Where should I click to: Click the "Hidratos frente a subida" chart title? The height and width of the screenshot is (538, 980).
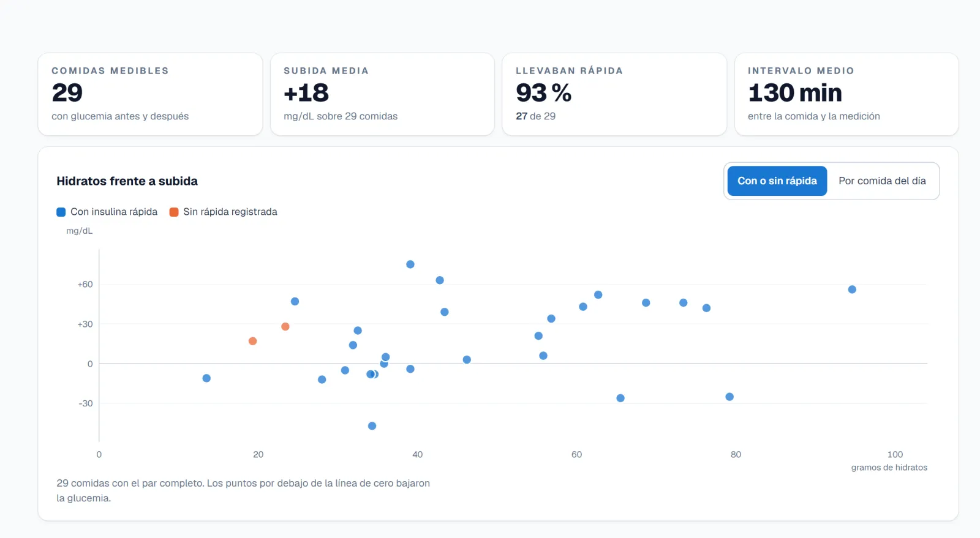tap(127, 181)
